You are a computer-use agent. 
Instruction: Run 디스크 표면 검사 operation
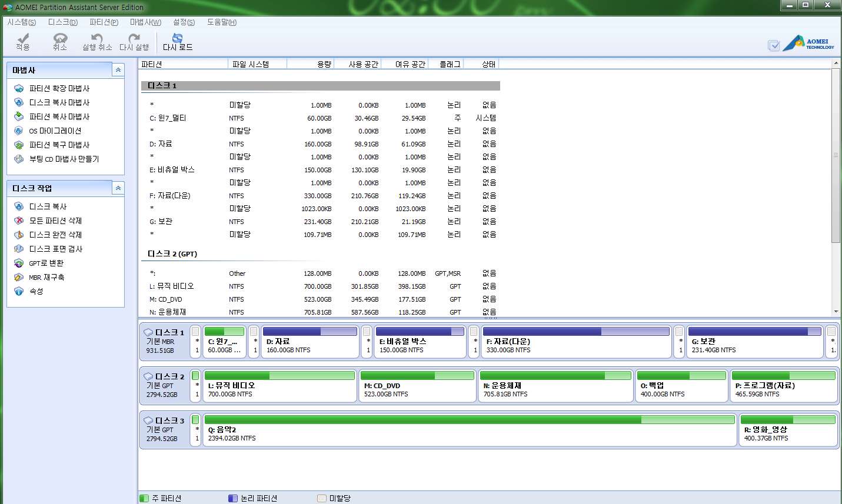click(x=55, y=249)
